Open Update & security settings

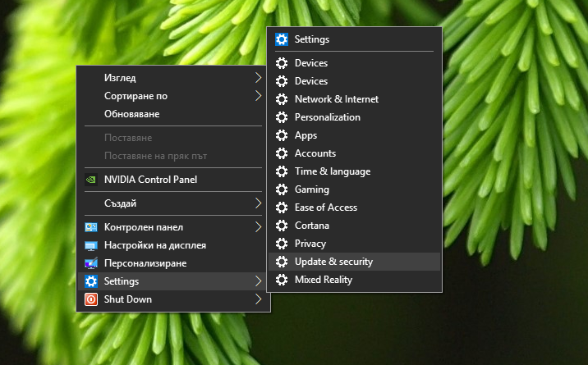click(355, 262)
